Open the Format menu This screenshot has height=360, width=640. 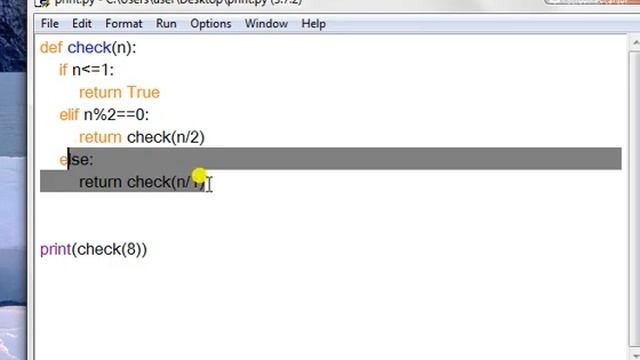point(124,24)
